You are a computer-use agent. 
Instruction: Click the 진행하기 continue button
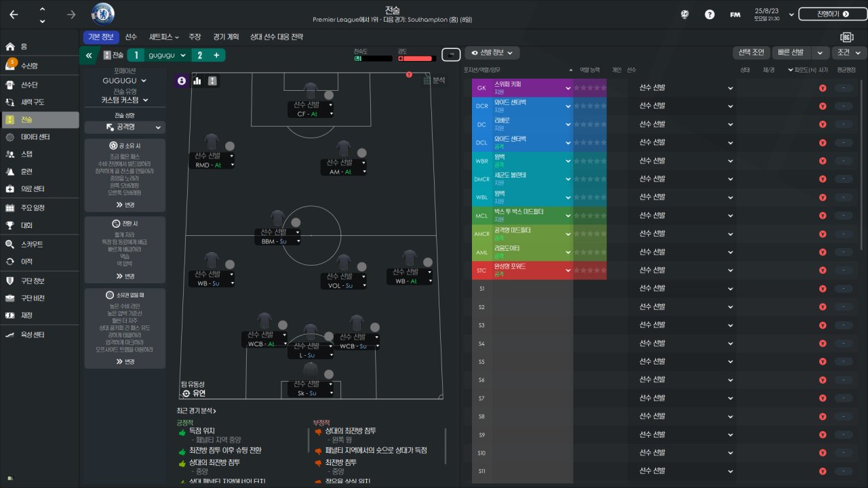tap(832, 14)
